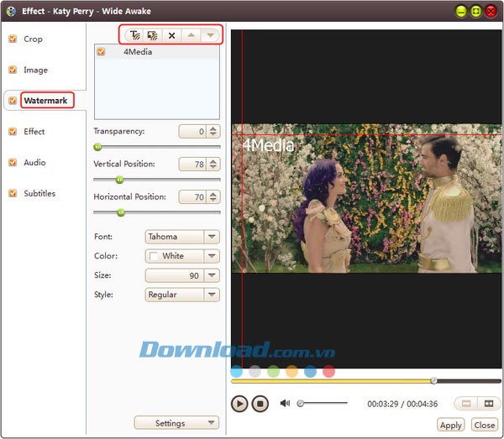504x439 pixels.
Task: Toggle the Effect checkbox
Action: click(13, 131)
